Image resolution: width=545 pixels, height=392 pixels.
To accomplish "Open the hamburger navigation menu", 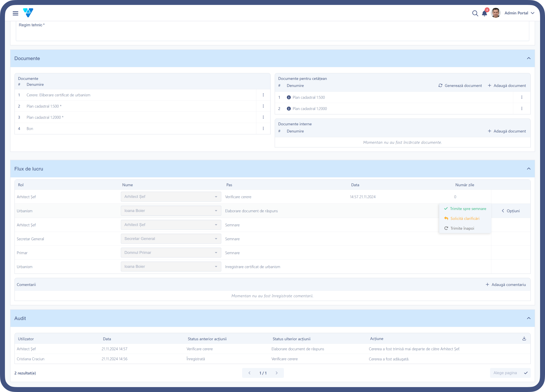I will 16,13.
